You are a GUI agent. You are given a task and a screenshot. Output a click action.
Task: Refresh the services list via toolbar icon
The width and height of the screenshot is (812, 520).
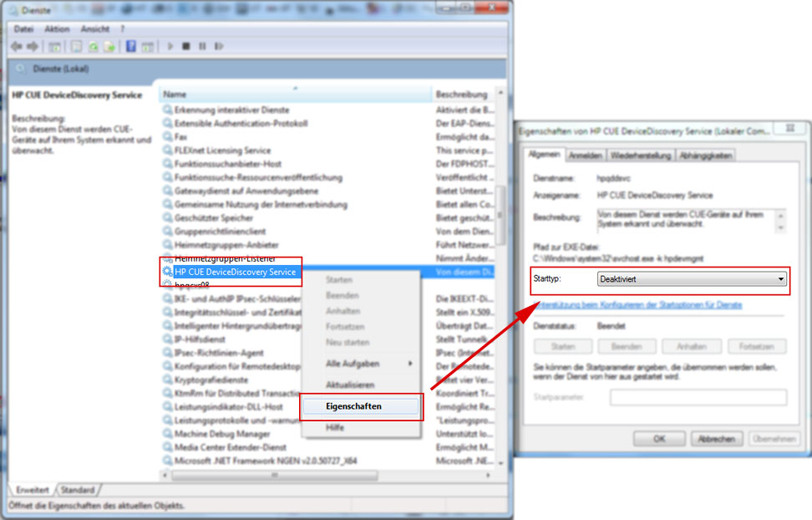coord(94,47)
